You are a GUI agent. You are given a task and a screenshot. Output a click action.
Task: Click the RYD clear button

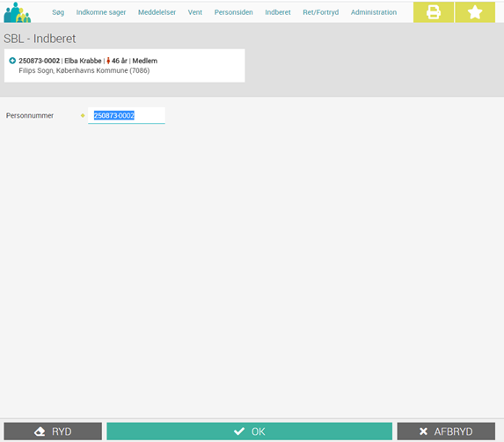[x=53, y=431]
